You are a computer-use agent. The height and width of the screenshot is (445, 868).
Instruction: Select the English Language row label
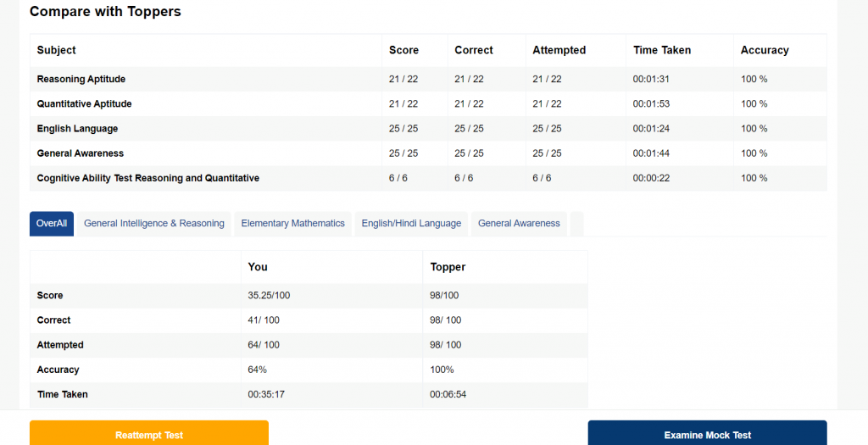(77, 129)
